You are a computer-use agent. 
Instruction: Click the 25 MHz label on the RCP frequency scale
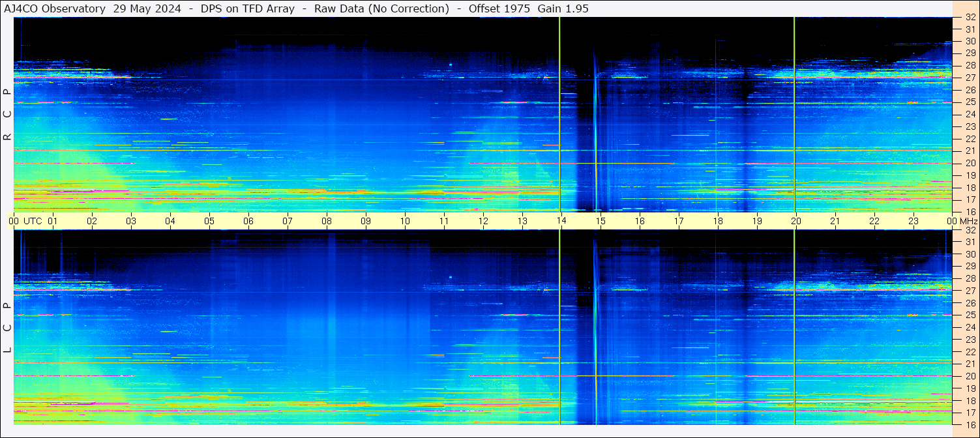tap(970, 102)
